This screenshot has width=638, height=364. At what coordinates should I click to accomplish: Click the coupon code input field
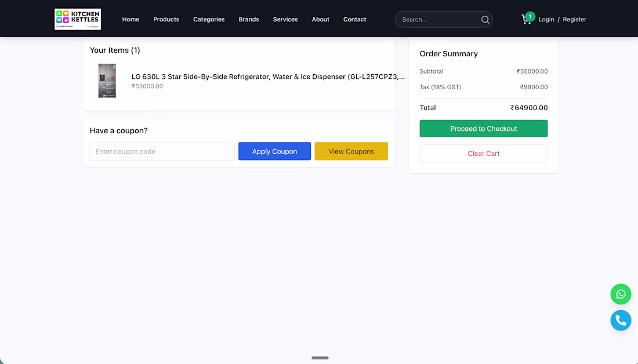(162, 151)
